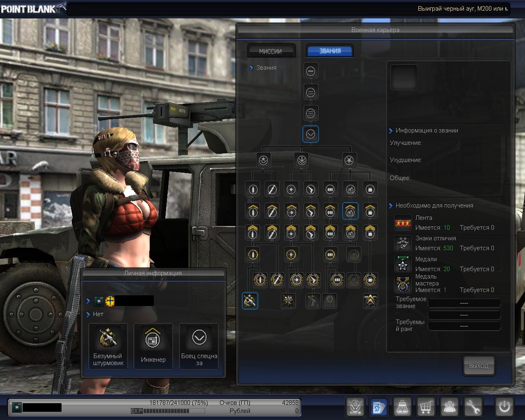This screenshot has height=420, width=525.
Task: Click the EXP progress bar
Action: pyautogui.click(x=168, y=411)
